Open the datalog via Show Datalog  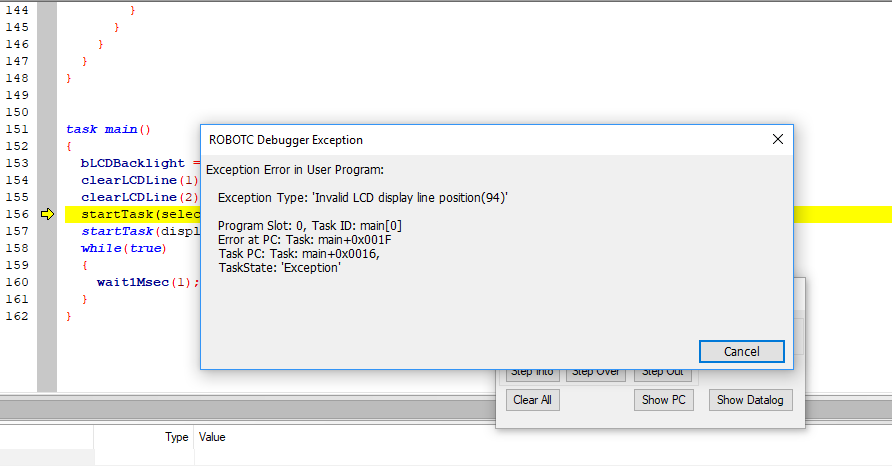(x=750, y=400)
